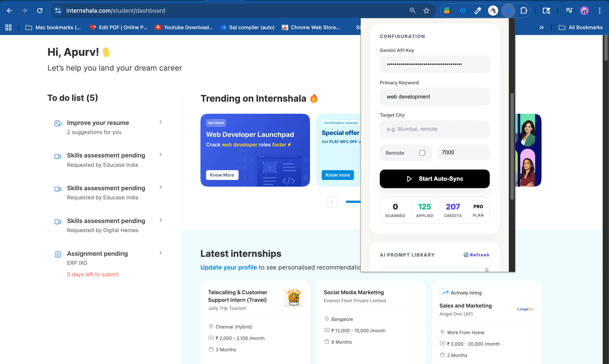This screenshot has height=364, width=609.
Task: Open the multicolor square extension icon
Action: (x=447, y=11)
